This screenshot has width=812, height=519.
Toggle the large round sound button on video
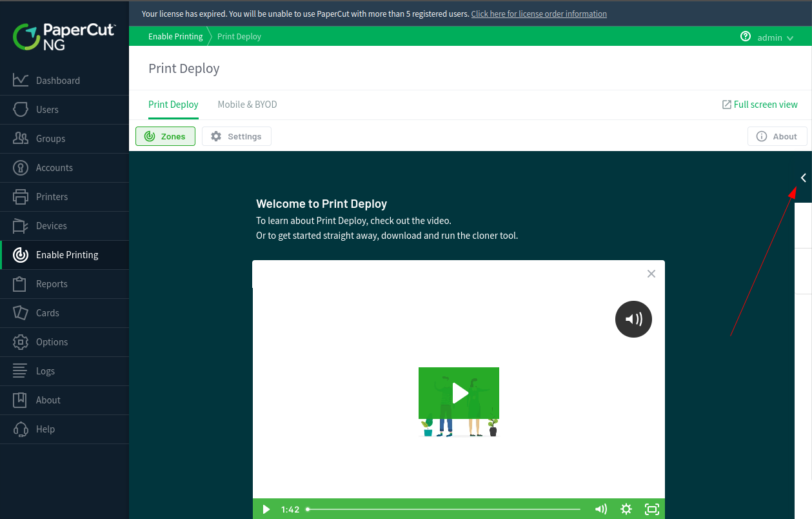click(x=633, y=319)
